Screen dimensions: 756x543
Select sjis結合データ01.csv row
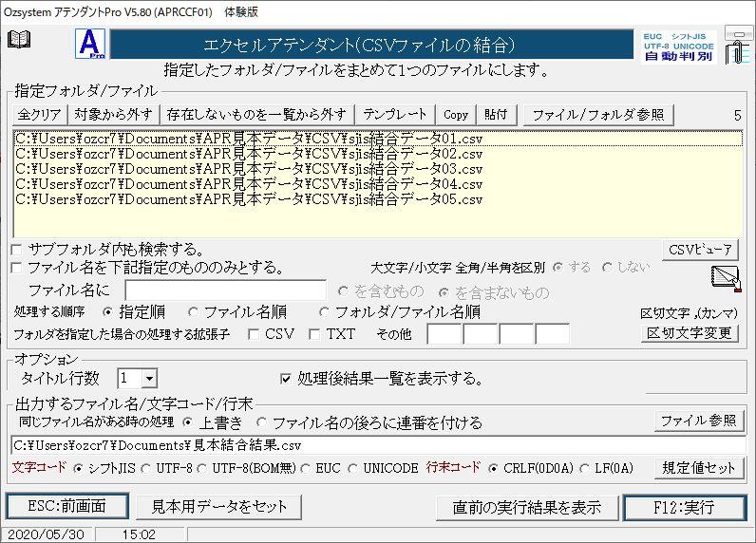[x=378, y=139]
